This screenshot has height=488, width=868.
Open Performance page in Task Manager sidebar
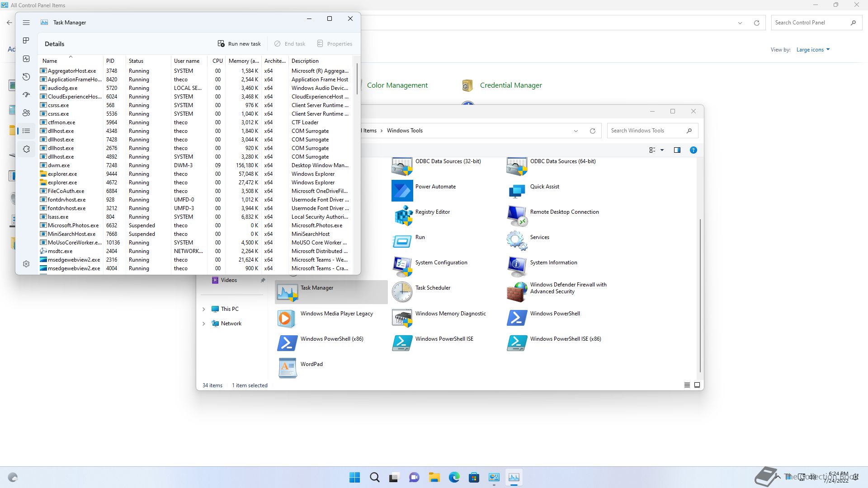point(26,59)
